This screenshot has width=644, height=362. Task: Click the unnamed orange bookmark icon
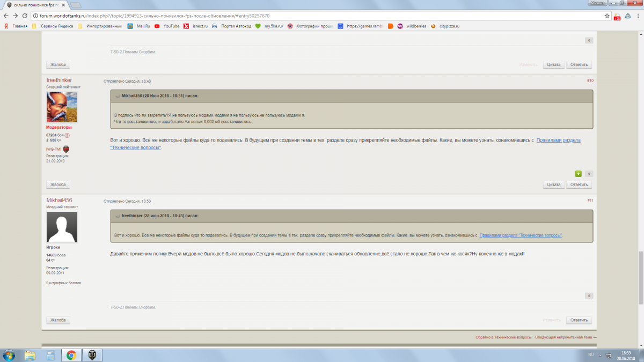(391, 26)
